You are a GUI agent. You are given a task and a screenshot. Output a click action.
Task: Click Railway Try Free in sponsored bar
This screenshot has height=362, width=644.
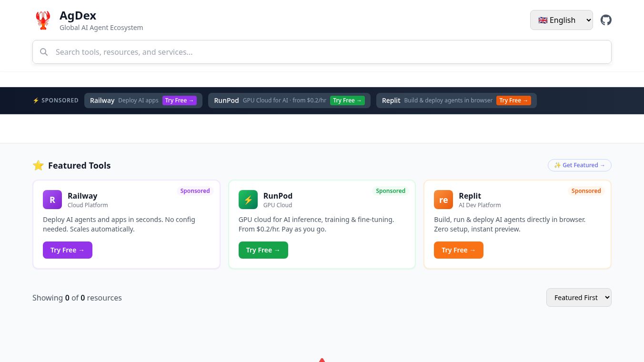pos(180,101)
